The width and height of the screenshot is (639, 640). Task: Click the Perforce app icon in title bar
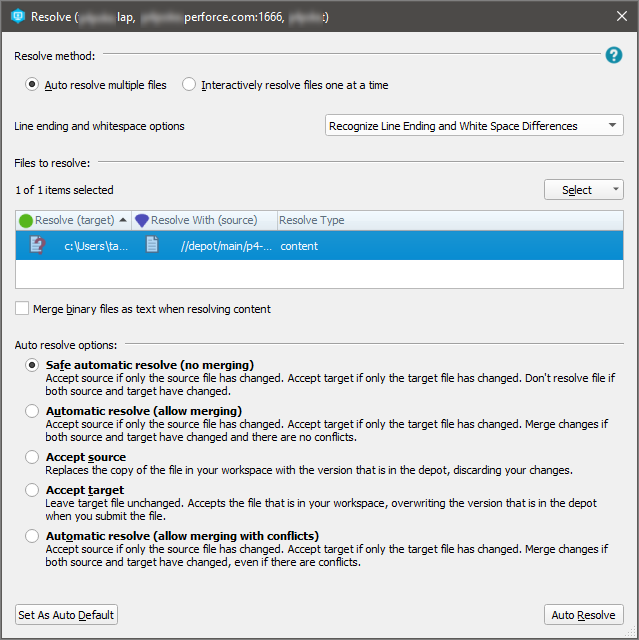[x=16, y=17]
